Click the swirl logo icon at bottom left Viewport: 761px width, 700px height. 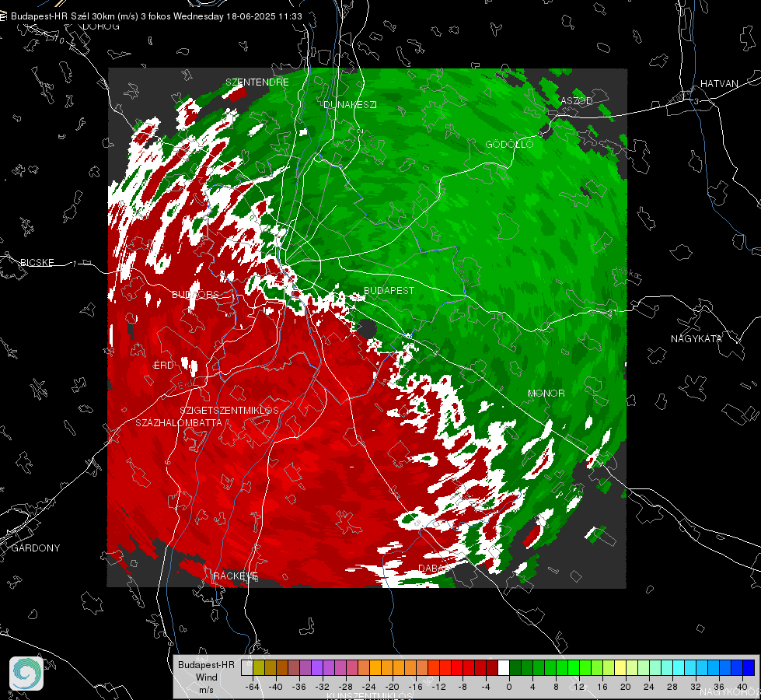tap(26, 674)
